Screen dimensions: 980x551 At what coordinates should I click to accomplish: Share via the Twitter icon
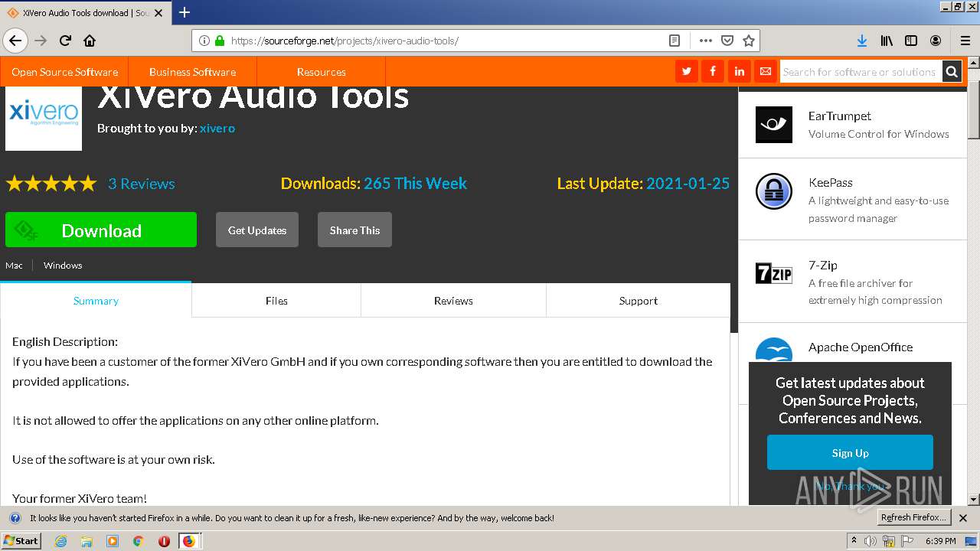[687, 71]
